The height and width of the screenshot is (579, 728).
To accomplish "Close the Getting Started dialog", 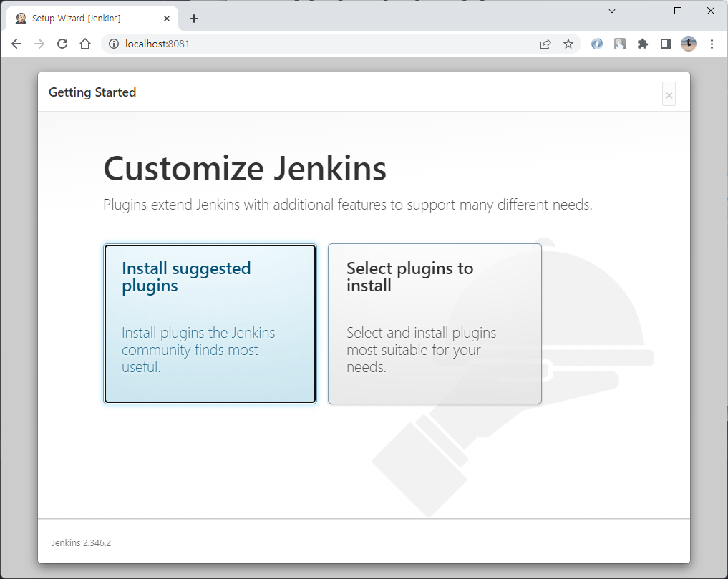I will coord(669,94).
